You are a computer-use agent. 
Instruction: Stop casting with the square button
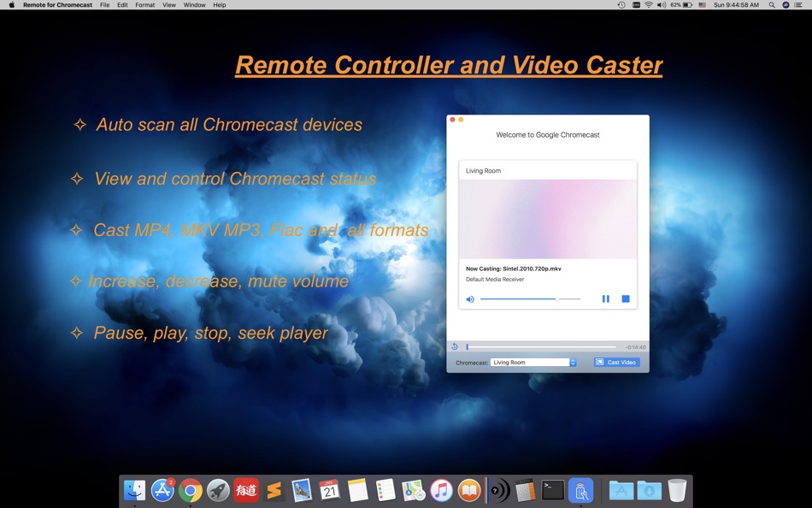click(626, 298)
